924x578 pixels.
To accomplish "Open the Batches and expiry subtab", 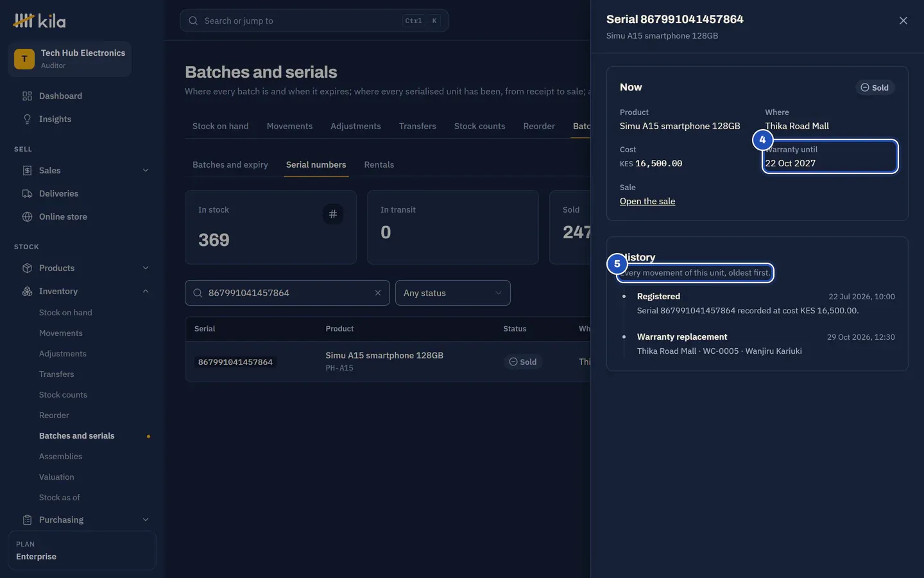I will [x=230, y=165].
